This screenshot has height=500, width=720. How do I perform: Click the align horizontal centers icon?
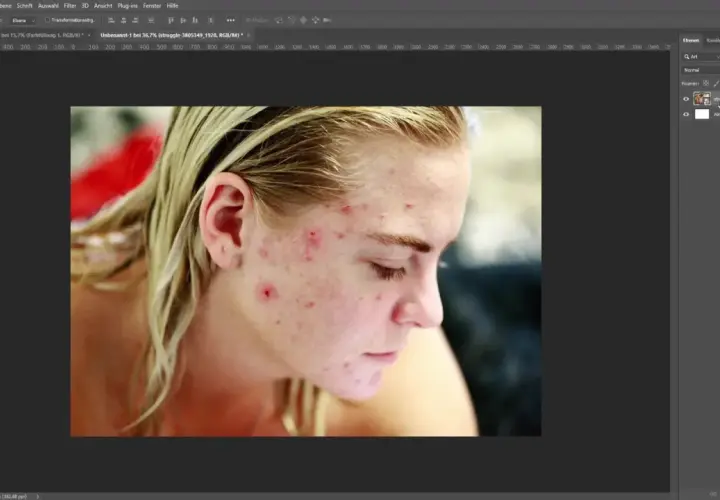tap(123, 20)
